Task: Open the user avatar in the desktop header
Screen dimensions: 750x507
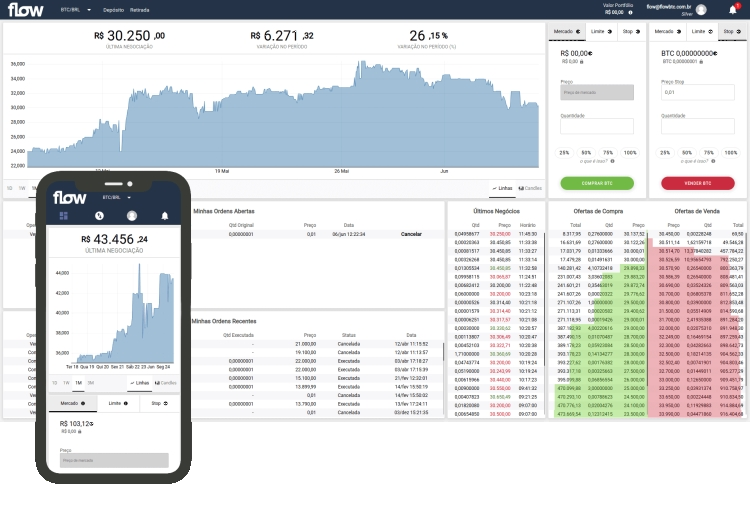Action: click(701, 10)
